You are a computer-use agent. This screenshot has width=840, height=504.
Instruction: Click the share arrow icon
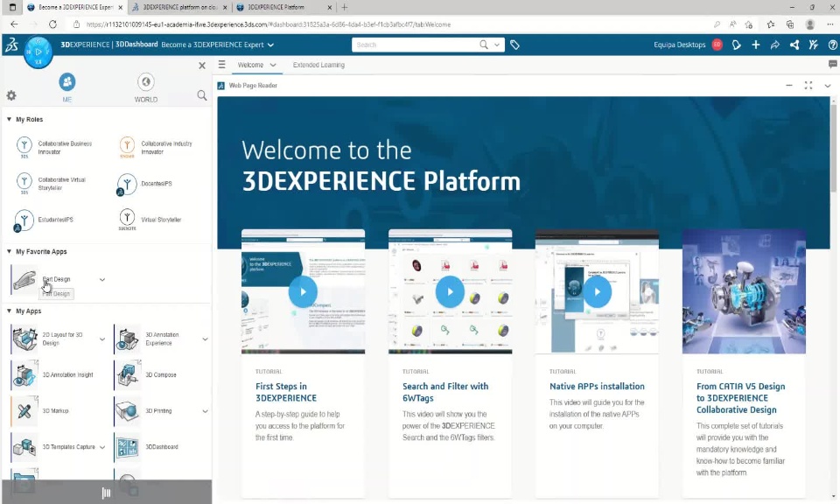774,45
